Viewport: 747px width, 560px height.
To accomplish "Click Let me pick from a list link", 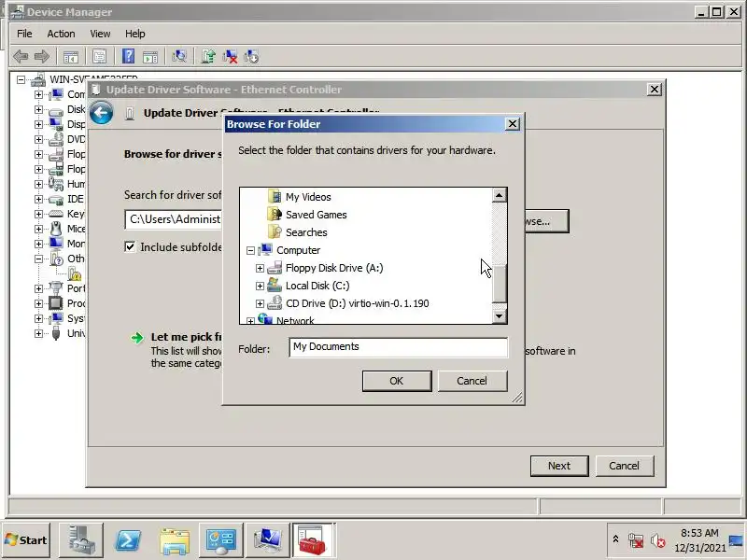I will click(x=186, y=337).
